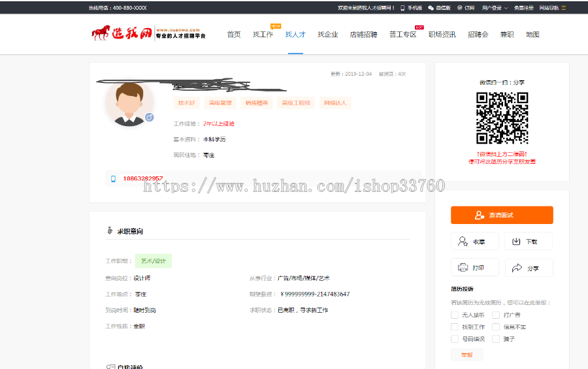Click the 网络达人 tag
The image size is (588, 369).
tap(335, 103)
